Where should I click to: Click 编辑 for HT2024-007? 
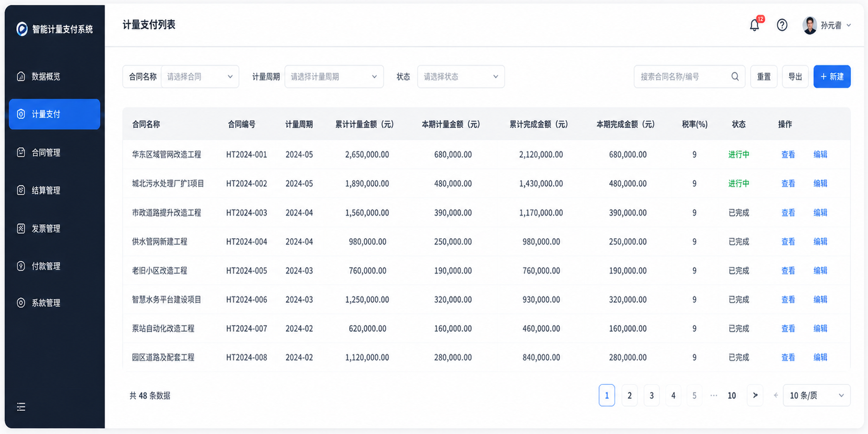coord(821,328)
